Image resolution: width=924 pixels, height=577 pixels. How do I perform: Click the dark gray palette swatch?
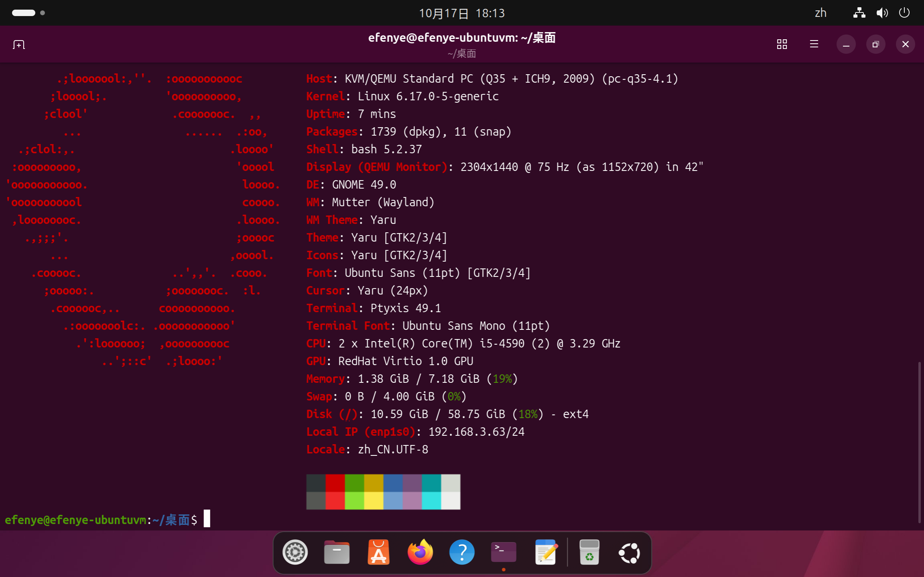point(316,483)
